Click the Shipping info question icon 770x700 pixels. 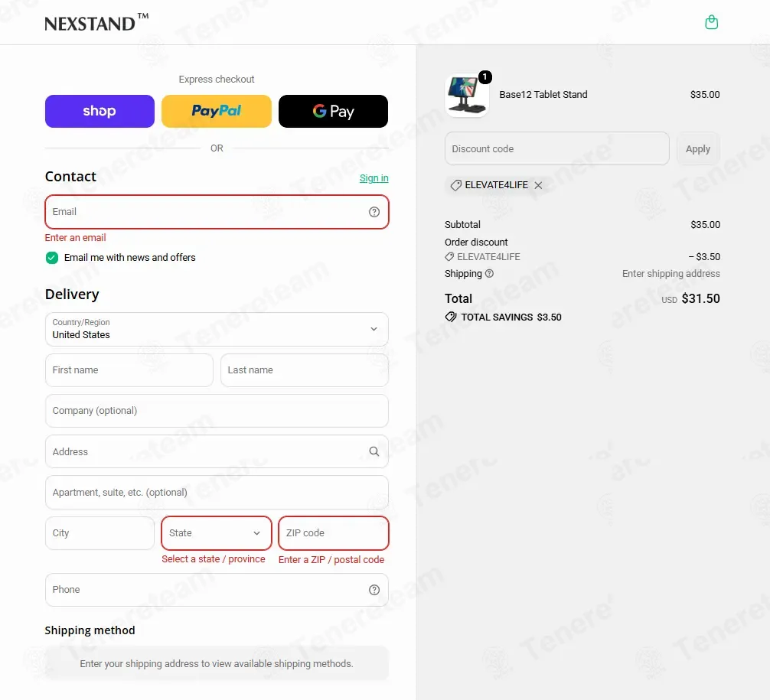(489, 273)
